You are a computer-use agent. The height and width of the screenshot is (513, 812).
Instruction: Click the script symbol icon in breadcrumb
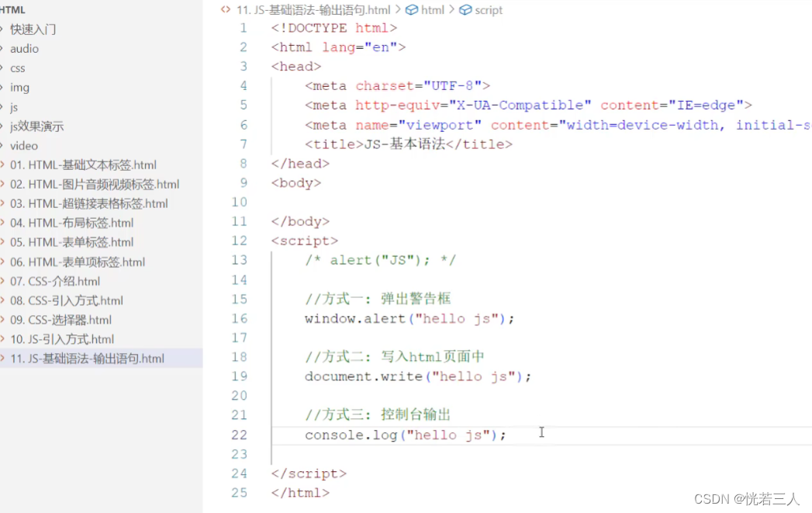465,10
